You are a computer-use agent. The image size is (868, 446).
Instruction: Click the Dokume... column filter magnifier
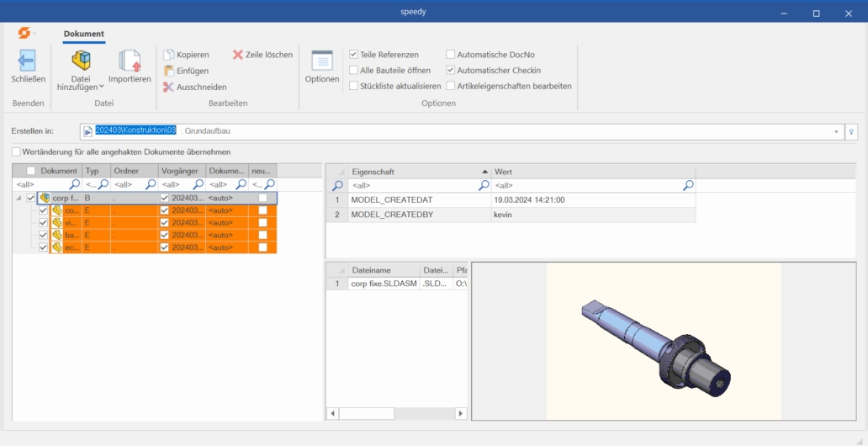pyautogui.click(x=241, y=184)
